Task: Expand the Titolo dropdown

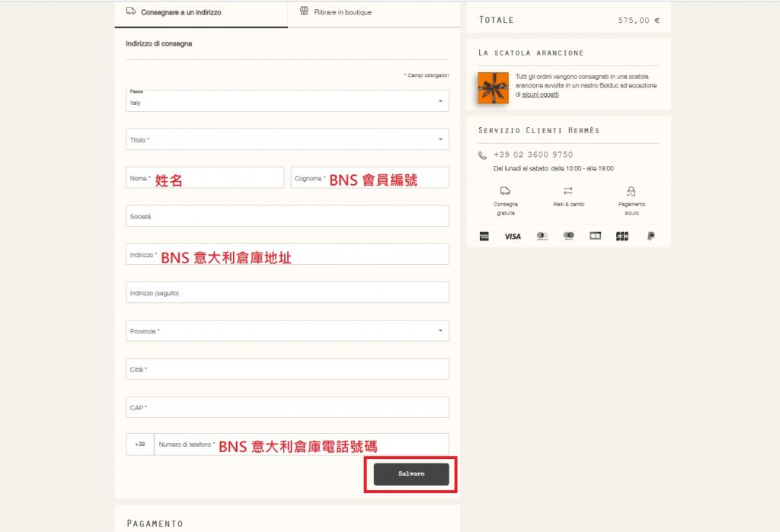Action: tap(287, 139)
